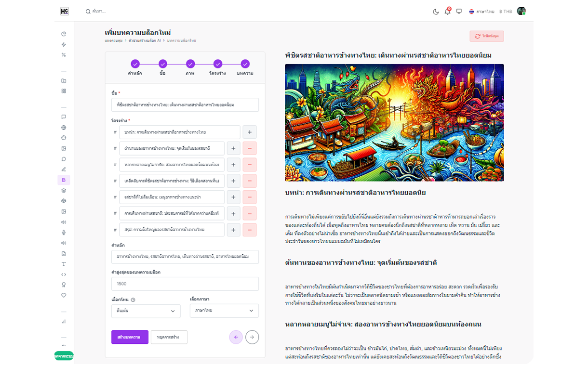Add a section after the การเดินทางผ่านรสชาติ: ประสบการณ์ row

coord(233,213)
